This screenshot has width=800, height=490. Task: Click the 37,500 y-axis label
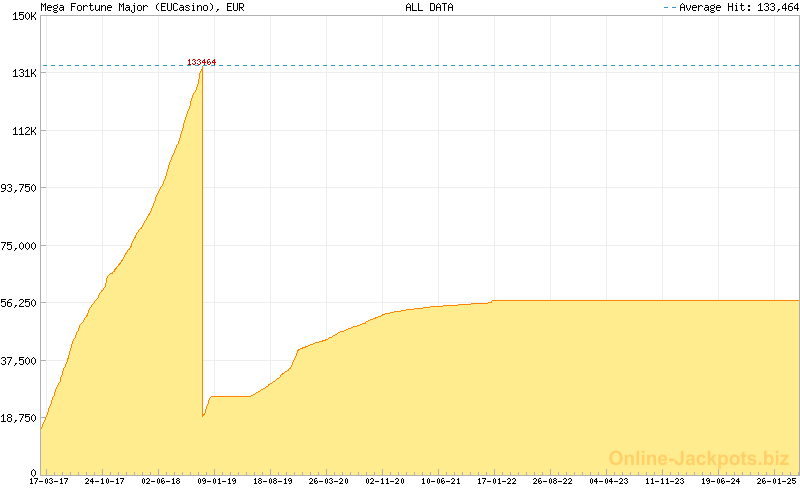tap(19, 360)
